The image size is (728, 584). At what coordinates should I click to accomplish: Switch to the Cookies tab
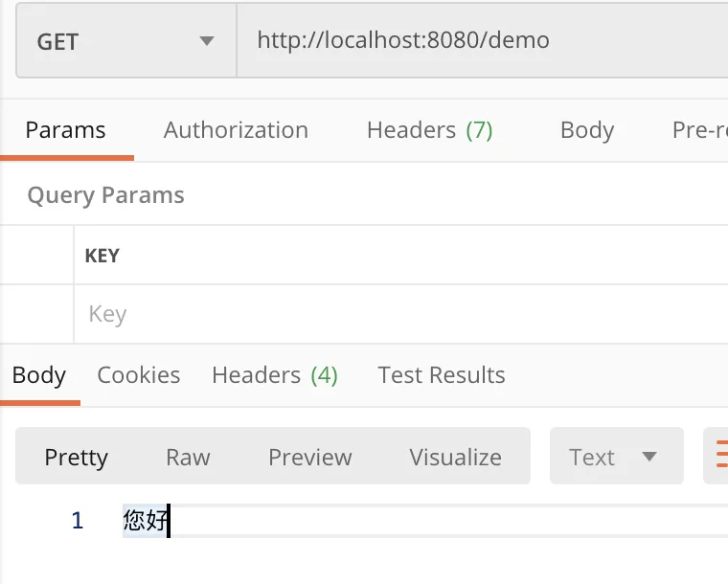[x=139, y=375]
